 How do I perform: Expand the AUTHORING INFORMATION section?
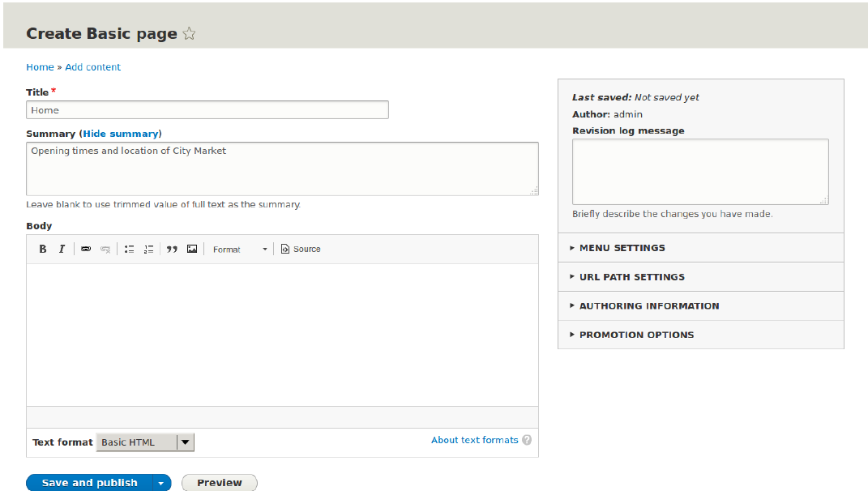(648, 305)
